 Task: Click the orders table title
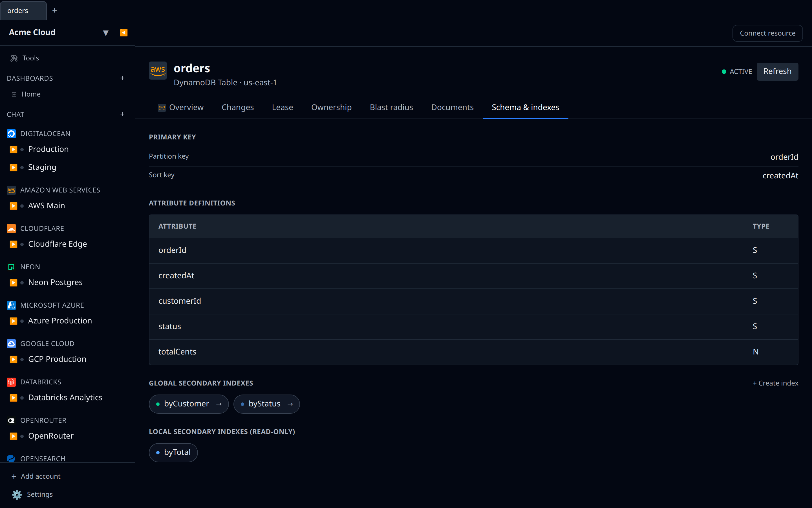[x=192, y=69]
